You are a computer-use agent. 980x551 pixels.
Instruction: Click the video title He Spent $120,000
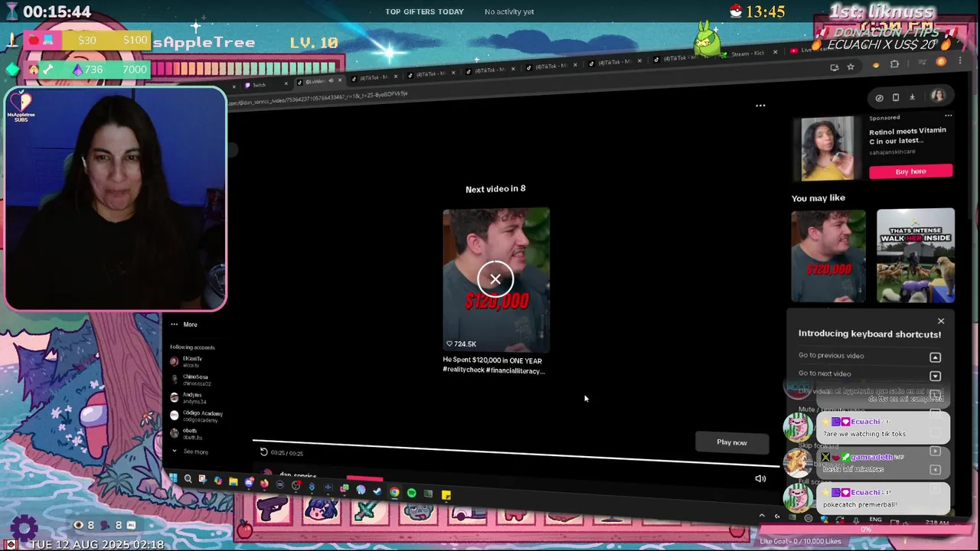(493, 365)
